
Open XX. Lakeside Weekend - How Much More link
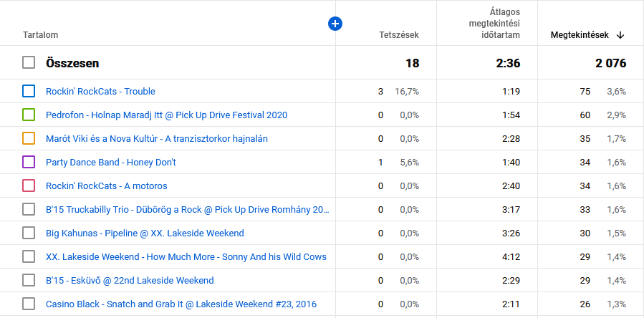pyautogui.click(x=186, y=257)
